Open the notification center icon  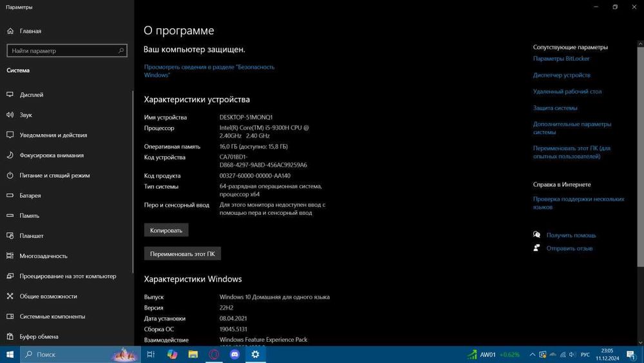click(631, 355)
